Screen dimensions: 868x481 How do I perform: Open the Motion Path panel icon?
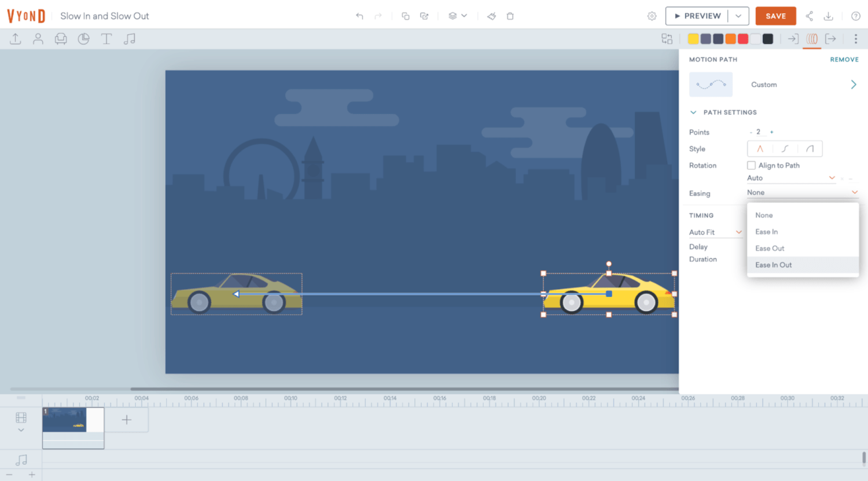pos(812,39)
